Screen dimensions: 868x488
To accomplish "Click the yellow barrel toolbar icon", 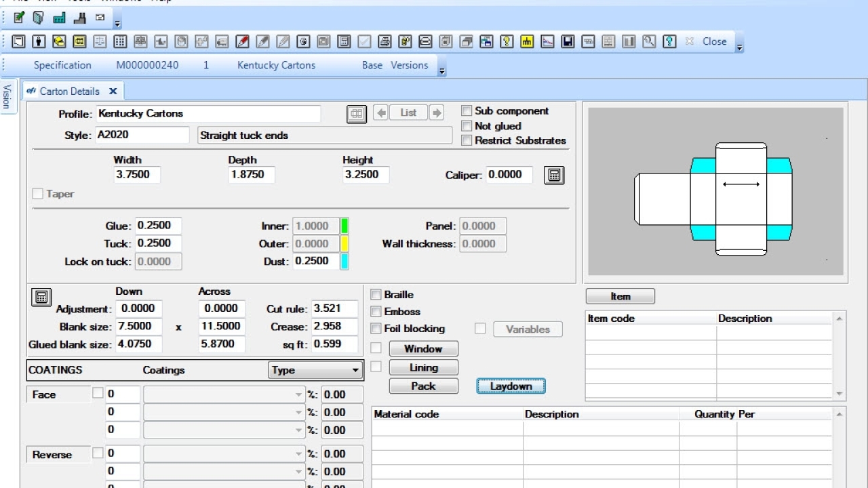I will (79, 41).
